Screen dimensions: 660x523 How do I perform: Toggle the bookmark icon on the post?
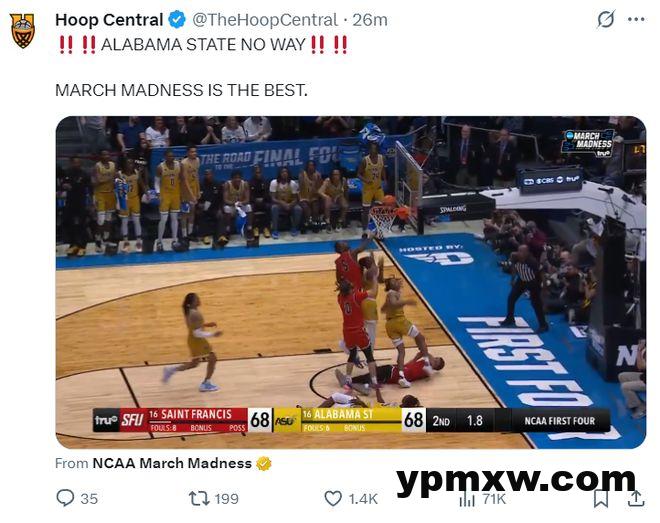tap(601, 498)
